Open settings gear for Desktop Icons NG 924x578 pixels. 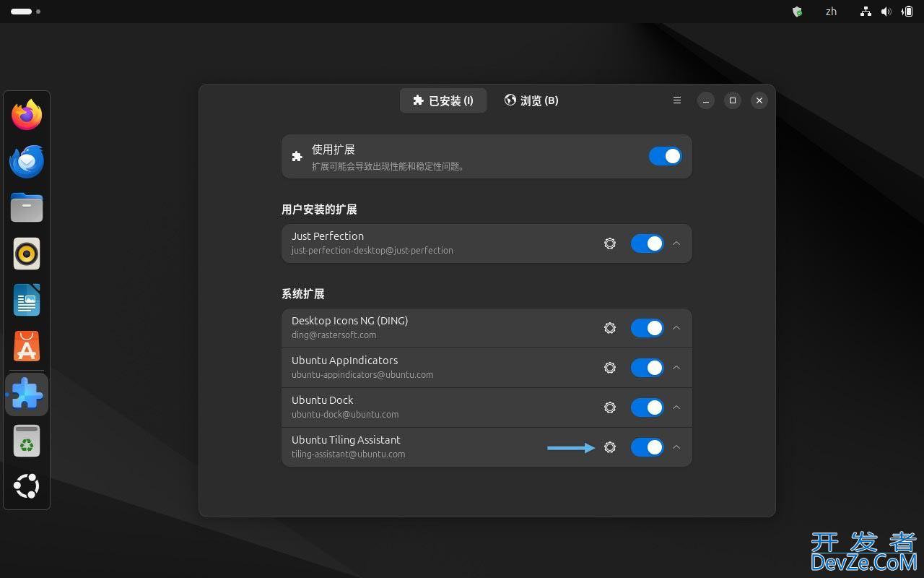point(610,328)
